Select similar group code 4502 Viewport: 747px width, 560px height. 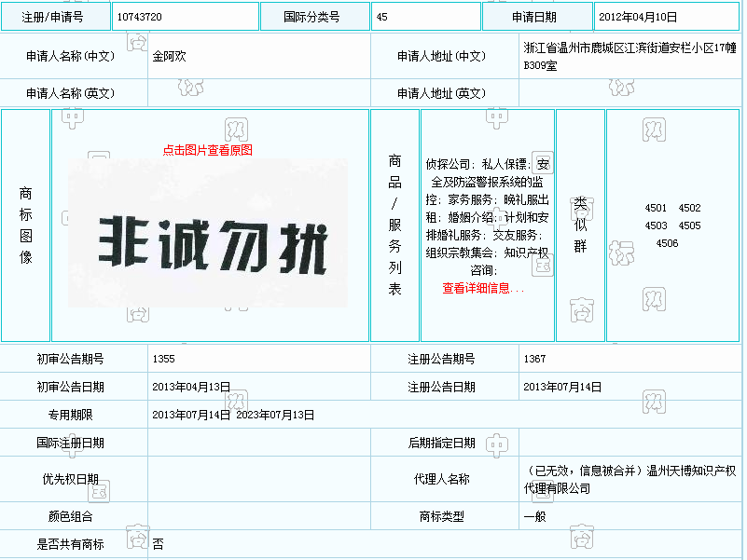coord(689,209)
